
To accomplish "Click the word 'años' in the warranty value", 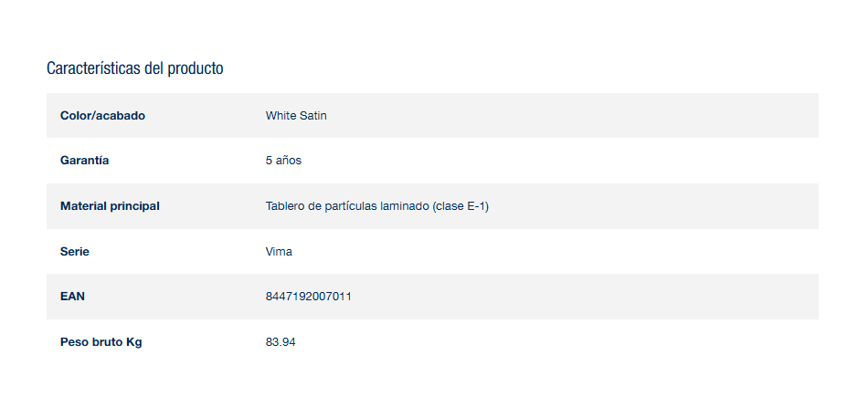I will pyautogui.click(x=289, y=161).
